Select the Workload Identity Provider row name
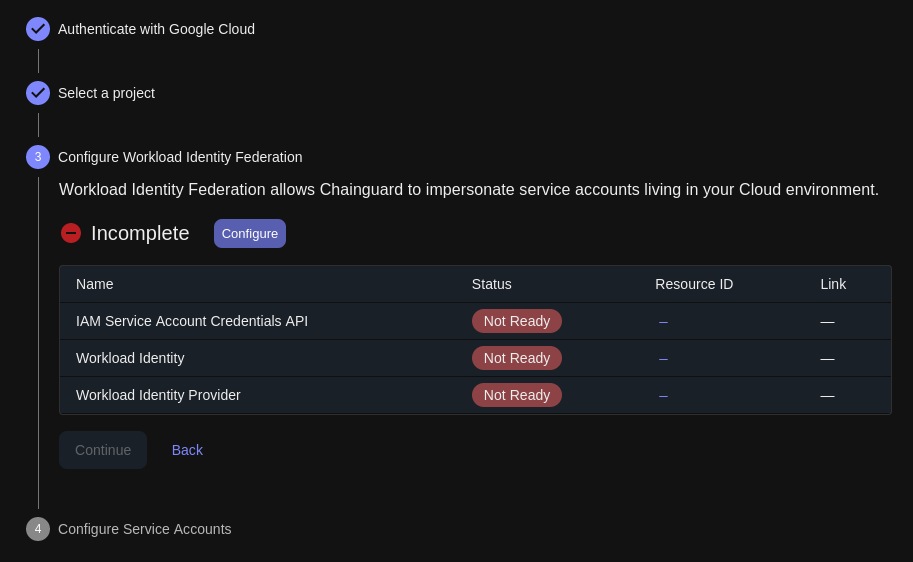This screenshot has width=913, height=562. pos(158,395)
